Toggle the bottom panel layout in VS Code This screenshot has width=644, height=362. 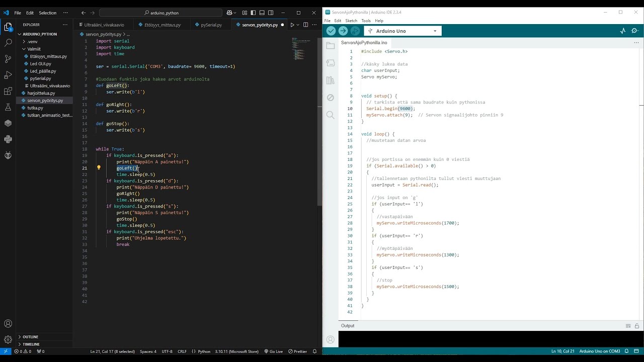click(x=262, y=13)
